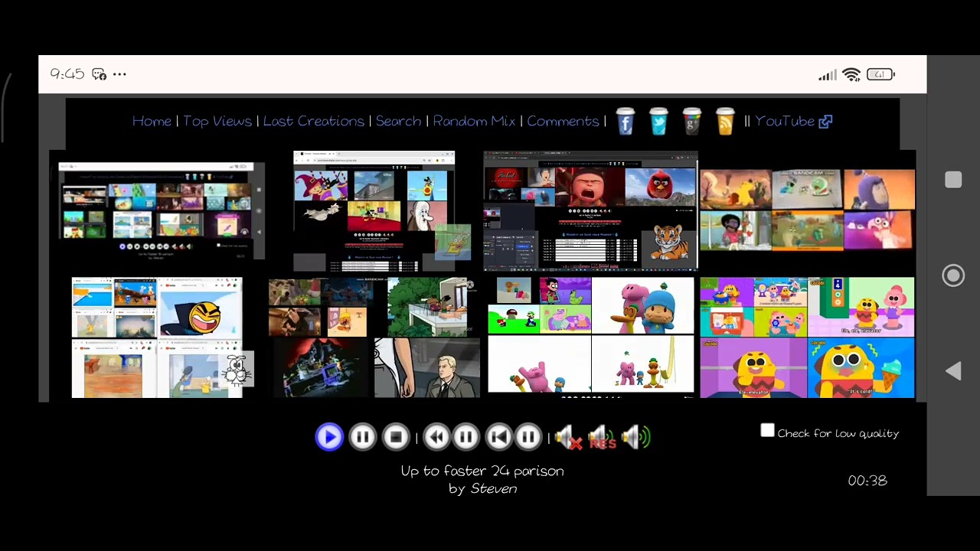Click the pause button right after rewind
Screen dimensions: 980x551
[x=465, y=437]
